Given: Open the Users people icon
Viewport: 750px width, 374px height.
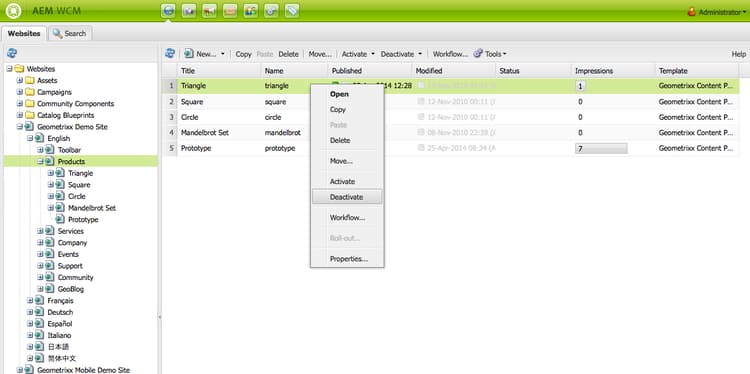Looking at the screenshot, I should pos(251,11).
